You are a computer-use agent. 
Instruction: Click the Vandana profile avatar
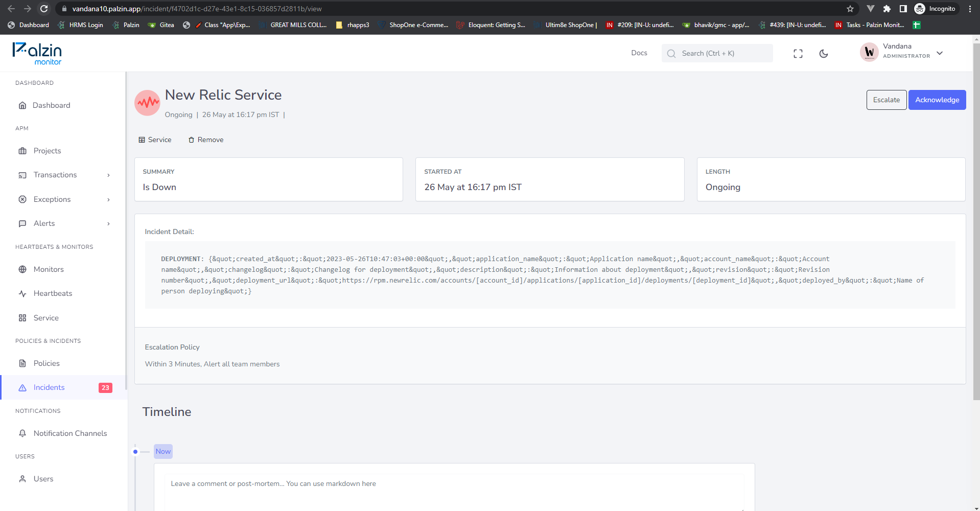(x=869, y=52)
